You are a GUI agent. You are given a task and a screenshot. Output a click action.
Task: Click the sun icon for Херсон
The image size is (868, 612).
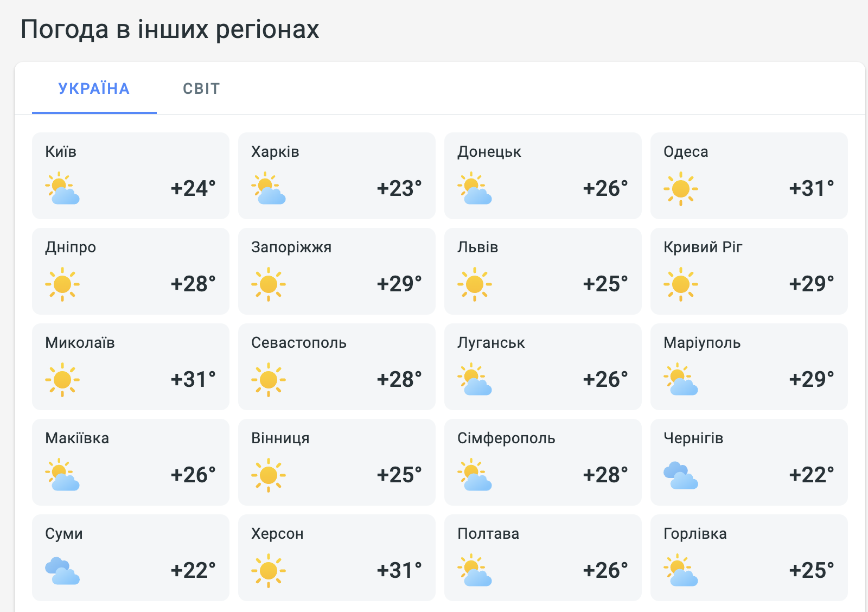tap(269, 571)
